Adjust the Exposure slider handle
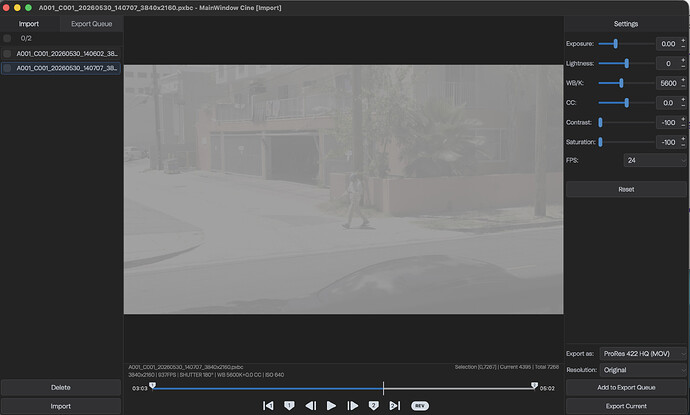This screenshot has width=690, height=415. [616, 44]
